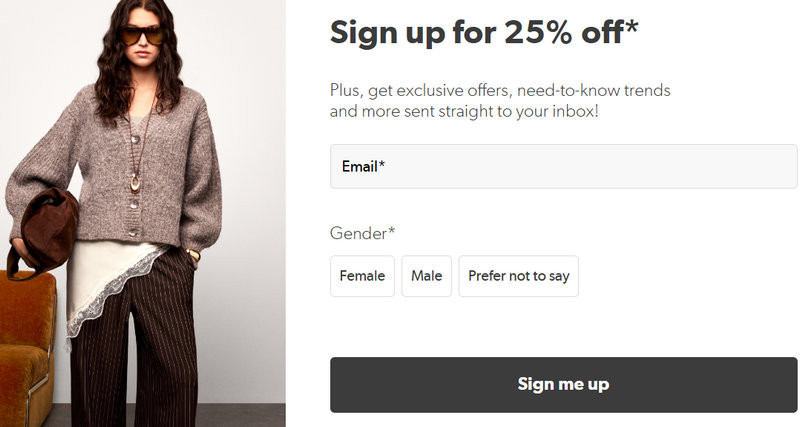Select the Female gender option
Screen dimensions: 800x427
pos(362,276)
